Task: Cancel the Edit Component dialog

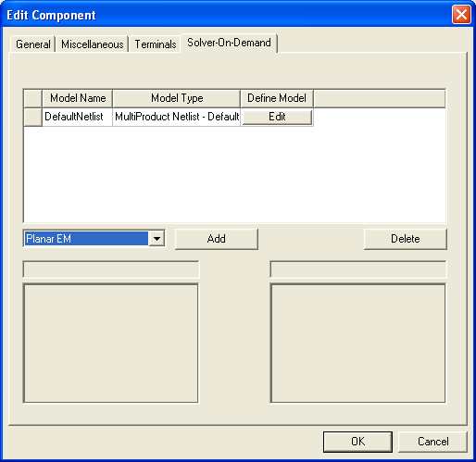Action: click(x=432, y=442)
